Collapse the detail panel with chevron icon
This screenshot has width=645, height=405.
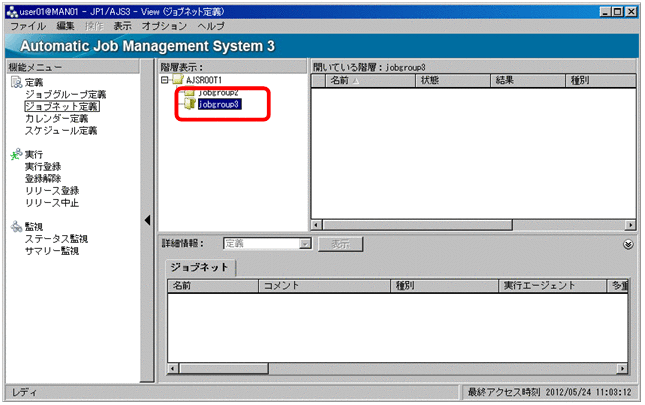click(x=628, y=245)
